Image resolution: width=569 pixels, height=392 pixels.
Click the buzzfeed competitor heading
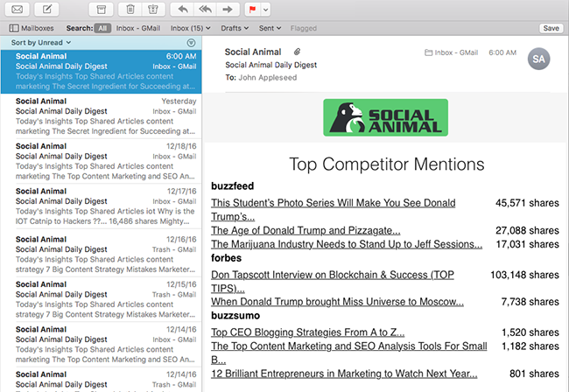coord(232,186)
